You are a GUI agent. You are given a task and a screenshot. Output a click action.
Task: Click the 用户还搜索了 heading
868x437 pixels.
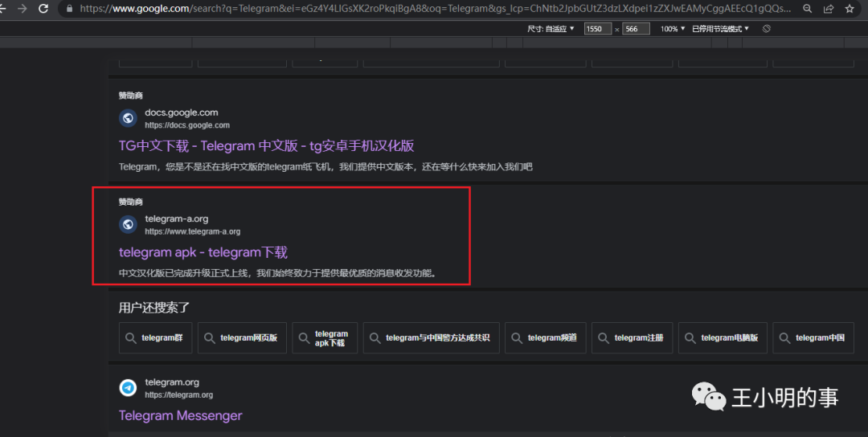click(154, 308)
